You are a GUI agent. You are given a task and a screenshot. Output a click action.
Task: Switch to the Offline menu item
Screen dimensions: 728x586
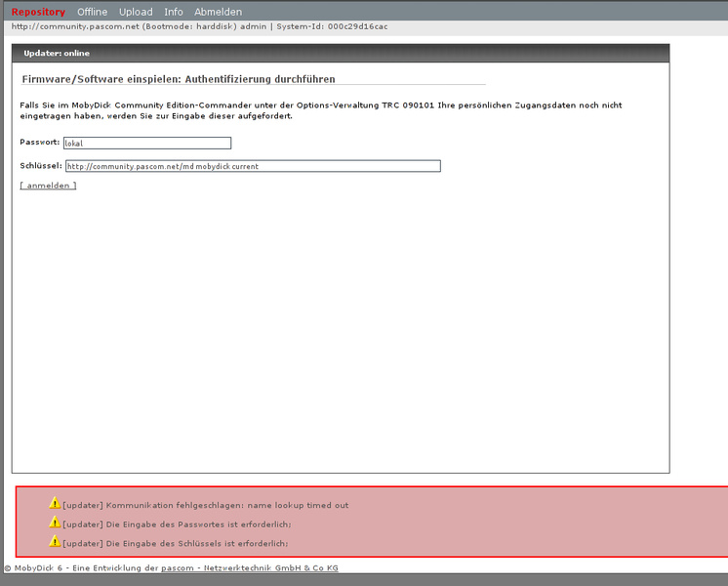pos(92,12)
